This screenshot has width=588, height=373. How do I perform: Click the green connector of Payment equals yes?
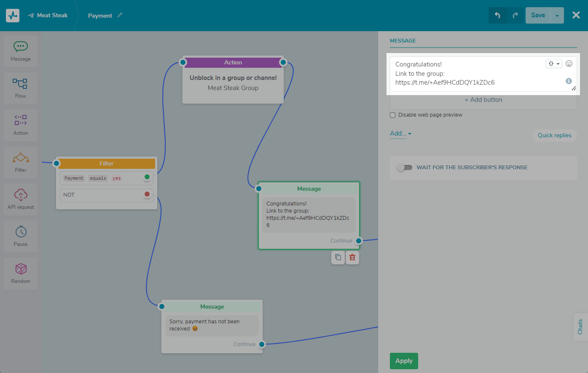147,177
